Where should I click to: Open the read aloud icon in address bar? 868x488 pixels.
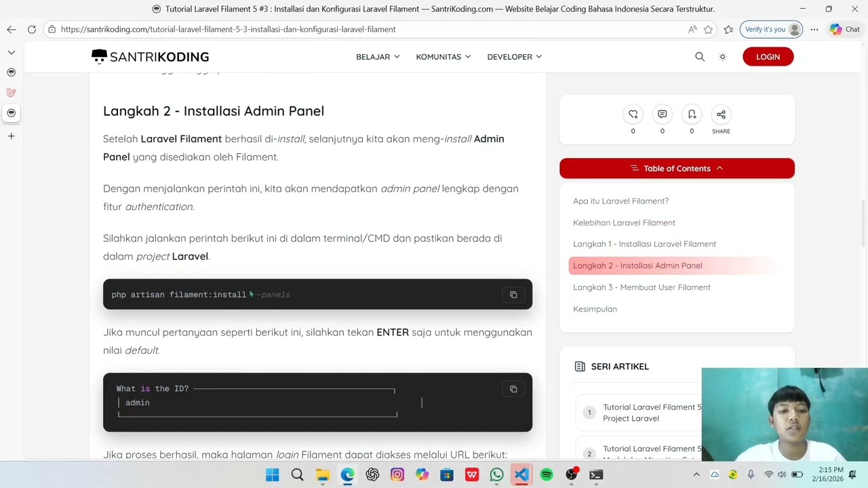tap(692, 29)
